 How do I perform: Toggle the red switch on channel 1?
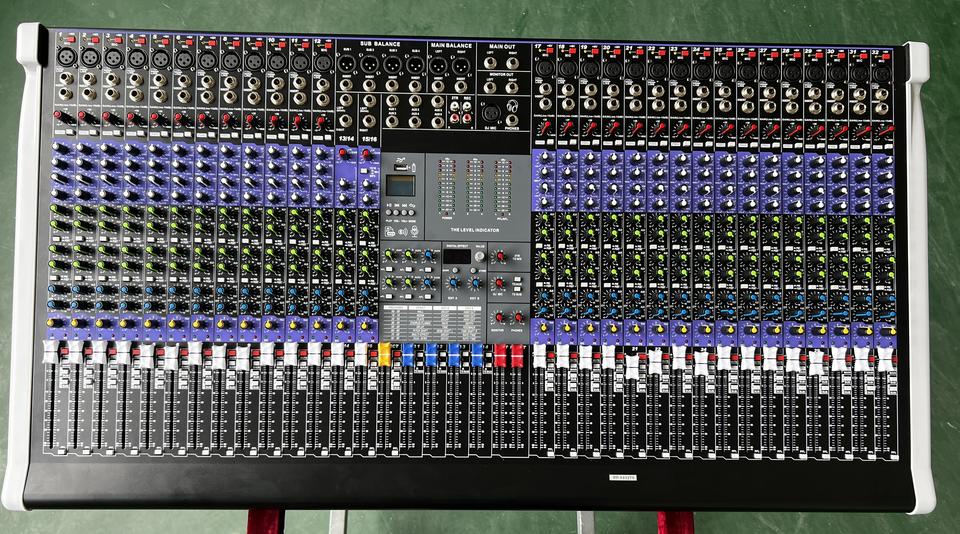point(72,39)
